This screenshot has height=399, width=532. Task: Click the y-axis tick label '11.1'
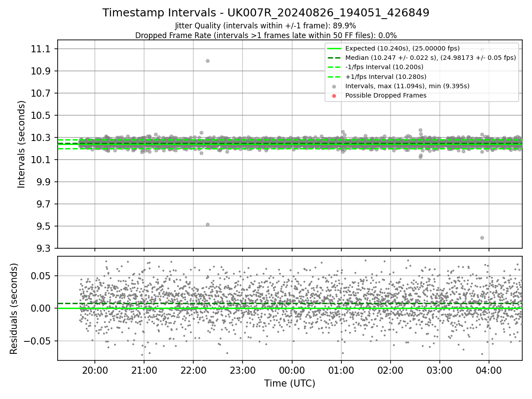coord(40,49)
